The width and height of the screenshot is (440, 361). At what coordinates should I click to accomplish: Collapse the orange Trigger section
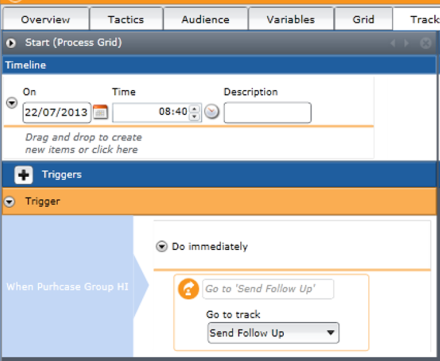point(10,202)
